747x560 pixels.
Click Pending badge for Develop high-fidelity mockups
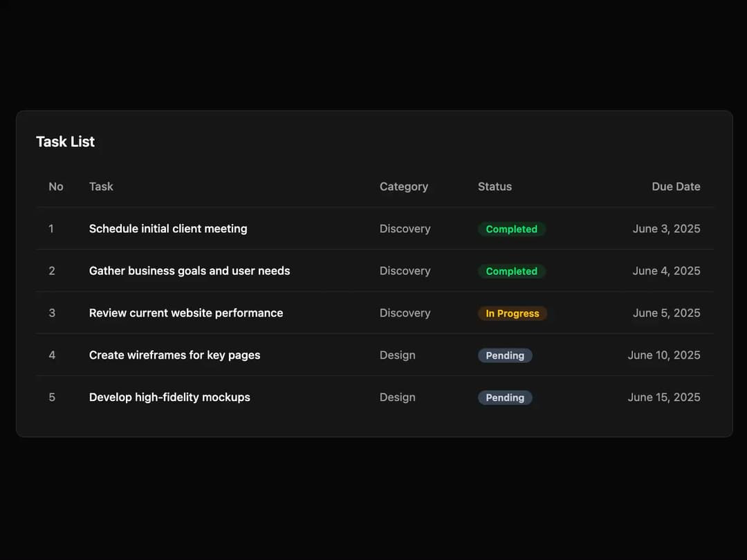coord(505,398)
